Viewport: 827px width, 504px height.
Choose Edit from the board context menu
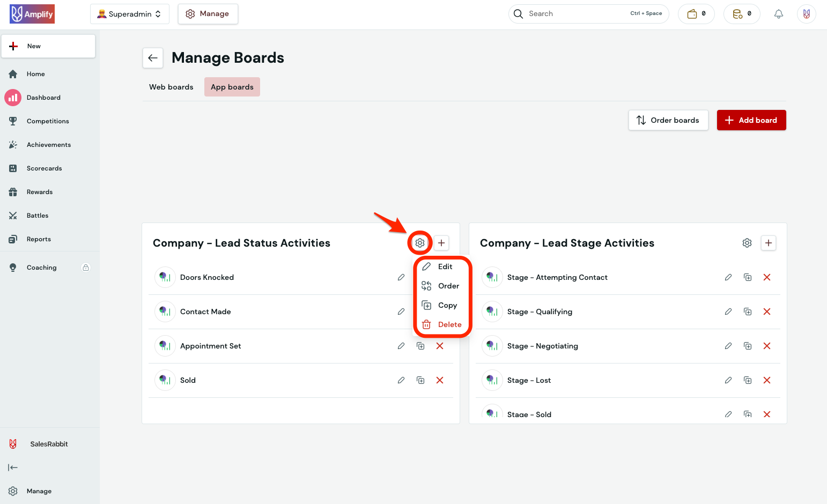pos(444,266)
